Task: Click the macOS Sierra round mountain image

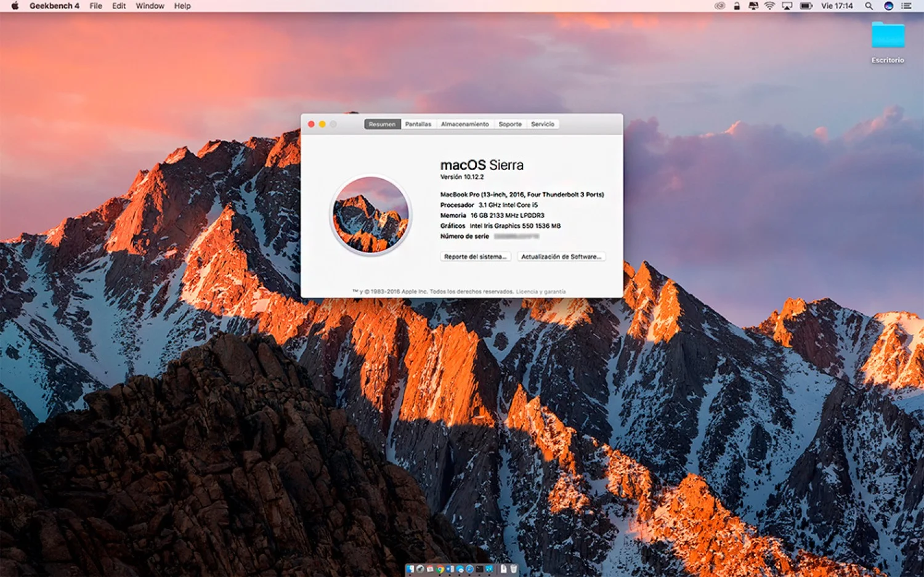Action: click(x=371, y=215)
